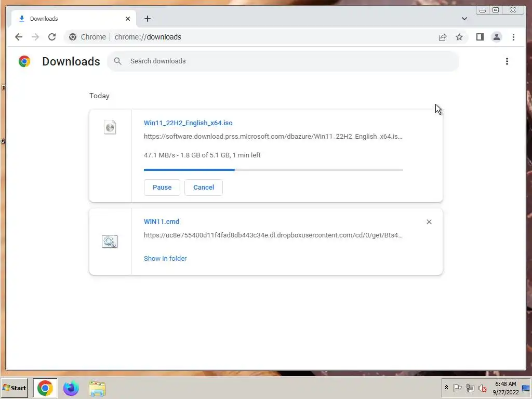The width and height of the screenshot is (532, 399).
Task: Click the Chrome taskbar icon
Action: [45, 388]
